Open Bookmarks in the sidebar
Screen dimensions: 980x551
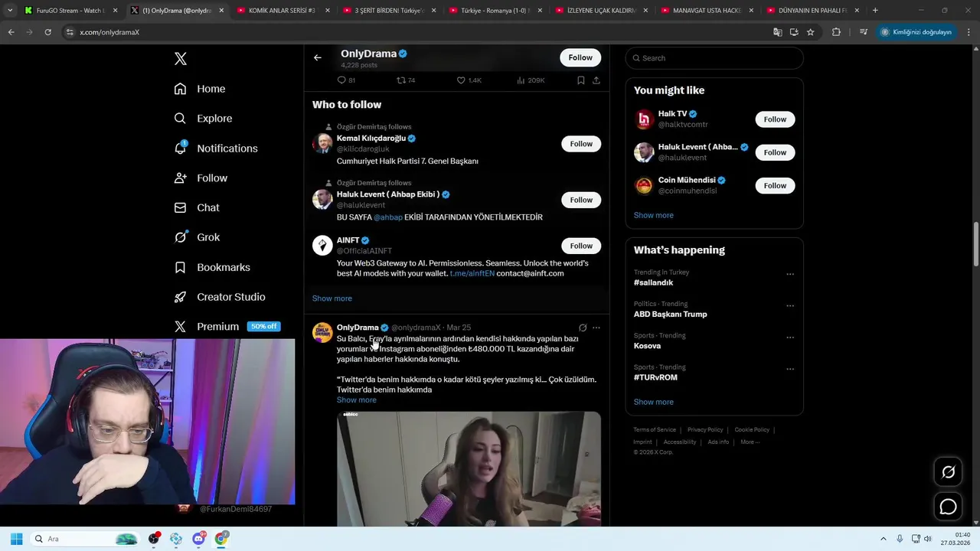pyautogui.click(x=212, y=267)
